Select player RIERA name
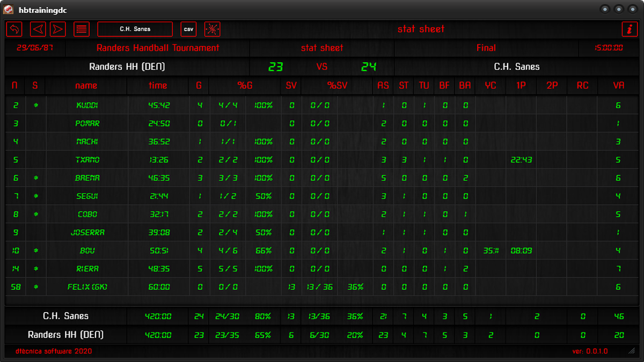This screenshot has width=644, height=362. click(x=87, y=269)
